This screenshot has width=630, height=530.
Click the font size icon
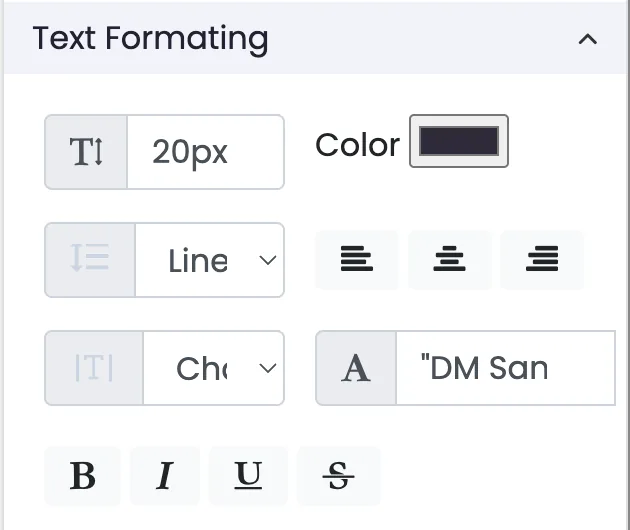86,152
